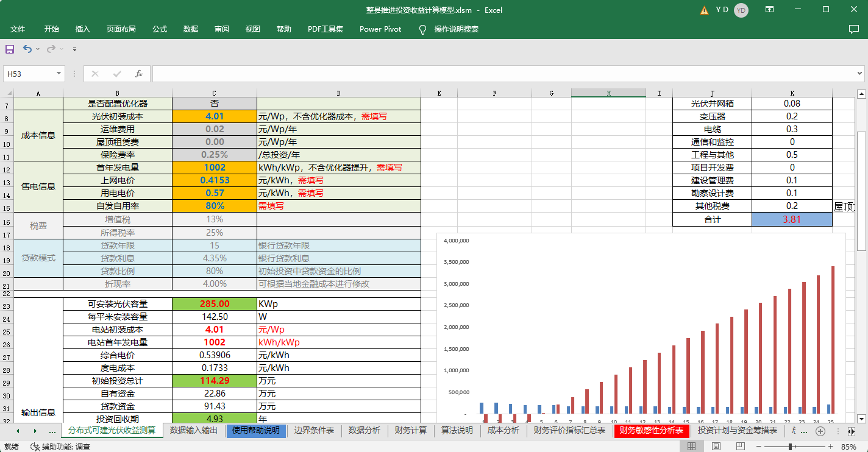Open zoom dialog via 85% label
Viewport: 868px width, 452px height.
coord(848,447)
